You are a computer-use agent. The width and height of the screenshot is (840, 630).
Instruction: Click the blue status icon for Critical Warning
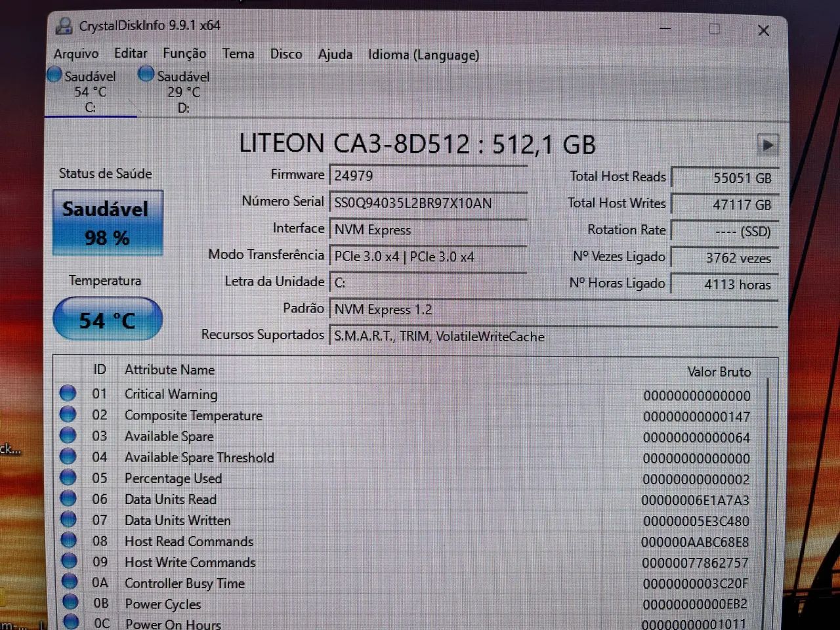68,393
